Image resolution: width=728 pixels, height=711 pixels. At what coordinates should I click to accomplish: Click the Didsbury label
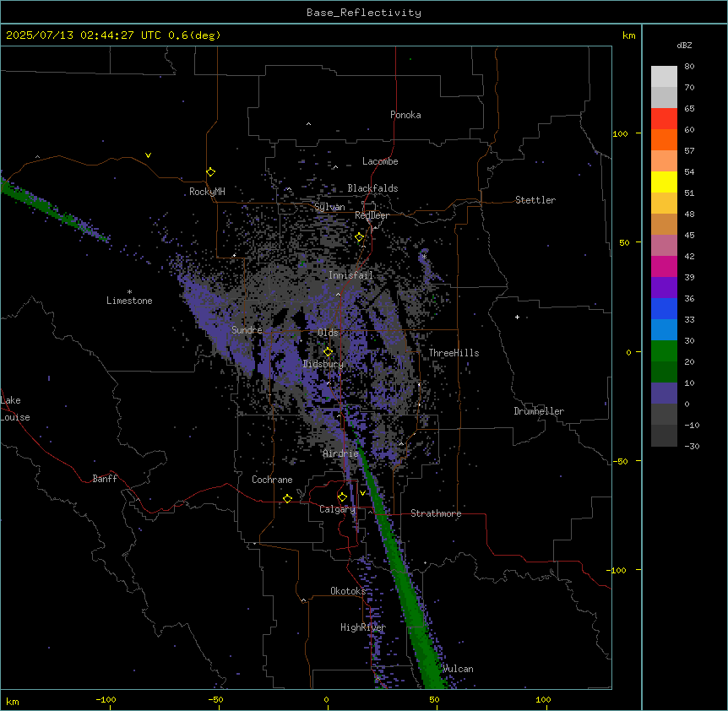tap(323, 364)
